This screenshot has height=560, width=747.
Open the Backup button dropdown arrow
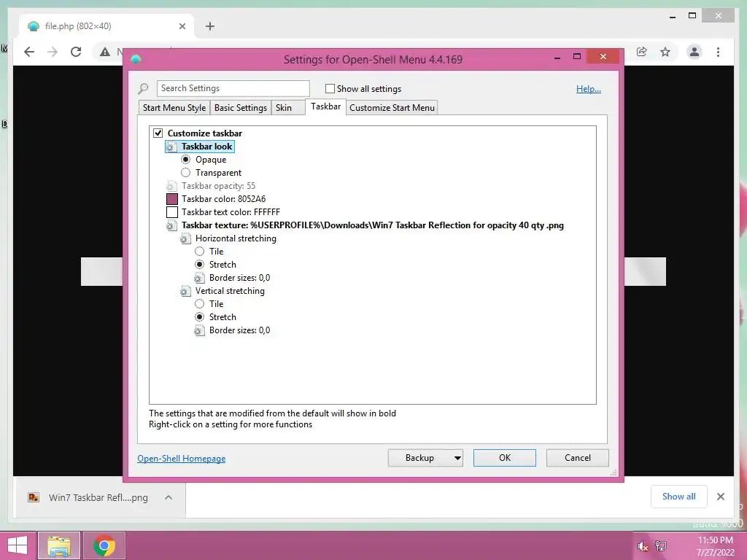[457, 458]
